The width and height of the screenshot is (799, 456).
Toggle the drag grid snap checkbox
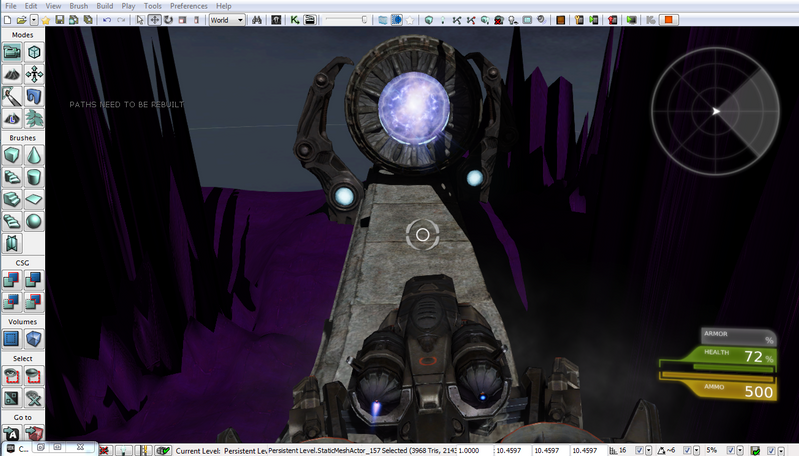pyautogui.click(x=639, y=450)
